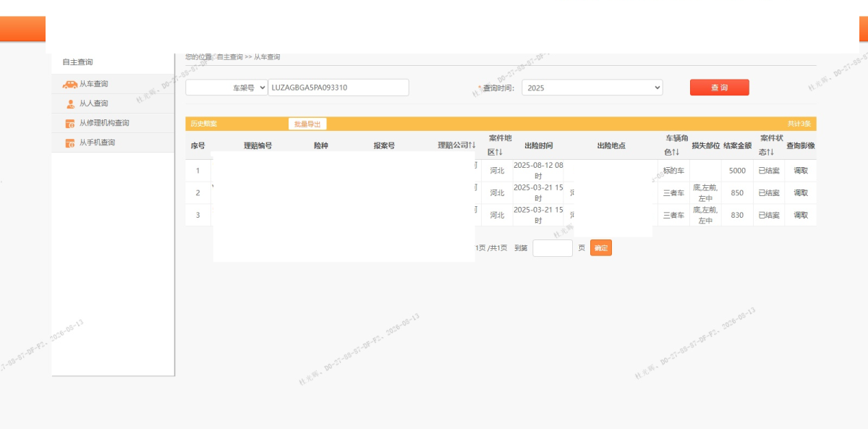The width and height of the screenshot is (868, 429).
Task: Open the 从修理机构查询 sidebar menu item
Action: point(113,123)
